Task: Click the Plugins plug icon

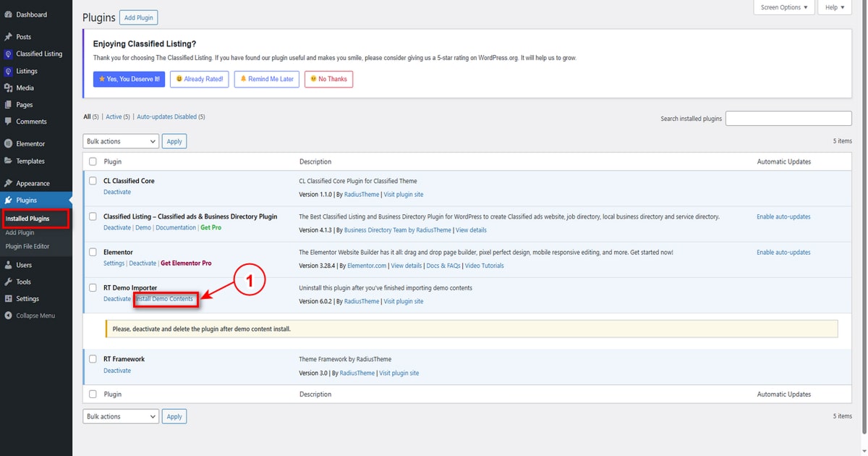Action: click(x=8, y=200)
